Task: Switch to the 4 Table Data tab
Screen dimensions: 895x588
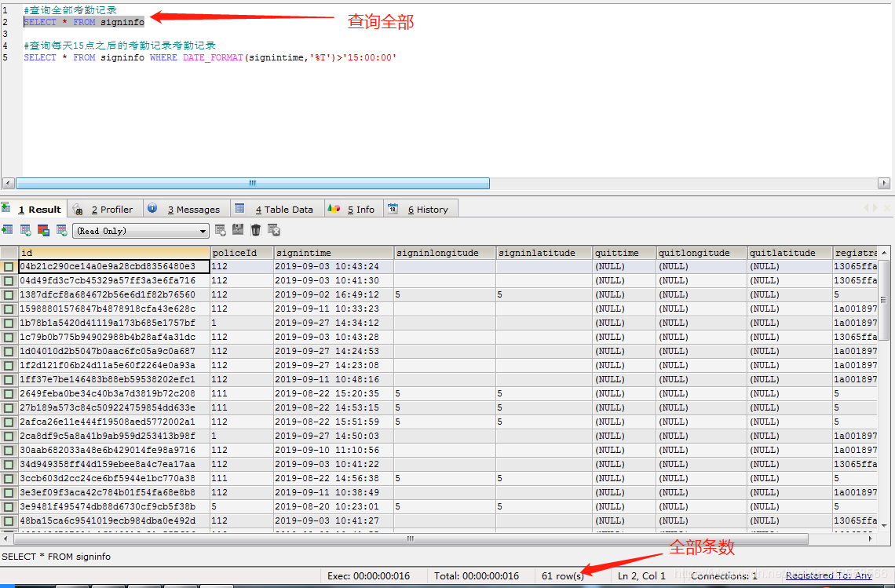Action: (x=277, y=210)
